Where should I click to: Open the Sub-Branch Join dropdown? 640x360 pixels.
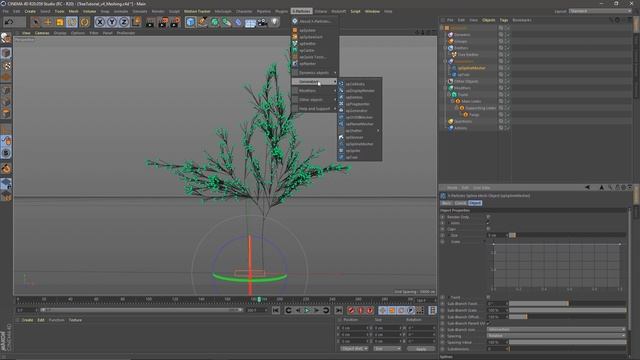click(556, 329)
